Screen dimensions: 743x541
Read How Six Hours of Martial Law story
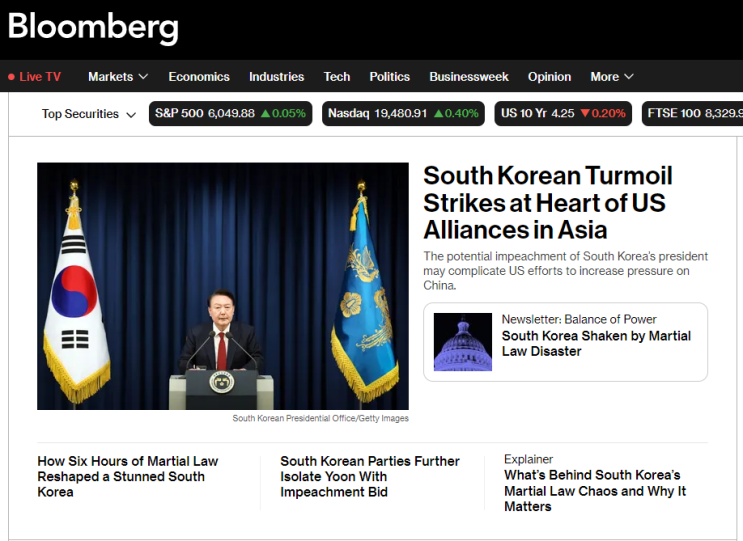[127, 477]
